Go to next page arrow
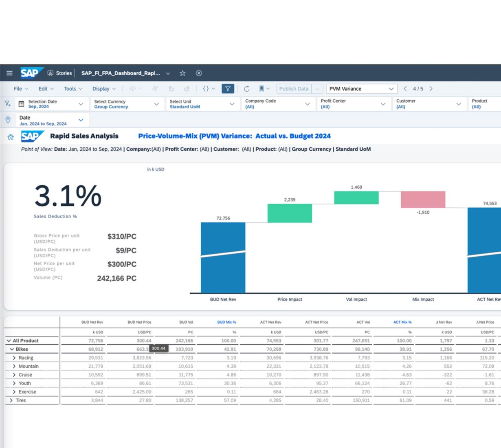 click(431, 89)
